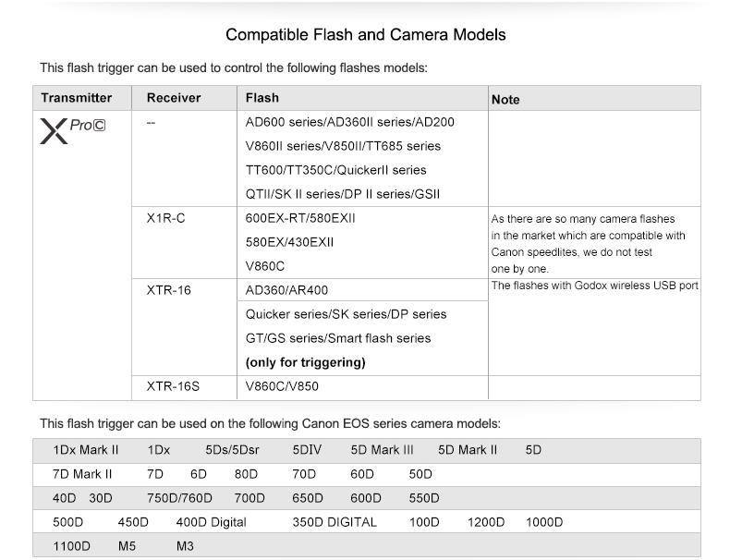This screenshot has height=560, width=730.
Task: Select the Note column header
Action: pyautogui.click(x=505, y=99)
